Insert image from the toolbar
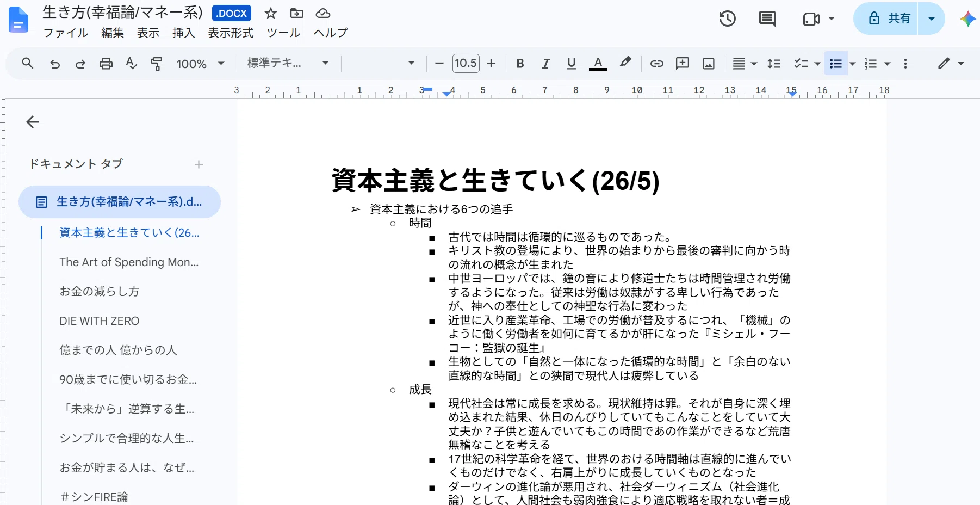 [709, 64]
